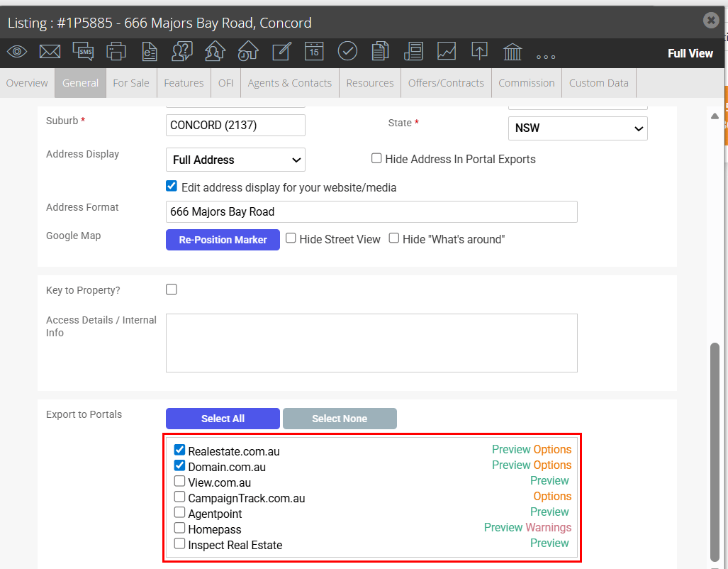Click the Re-Position Marker button

[223, 240]
